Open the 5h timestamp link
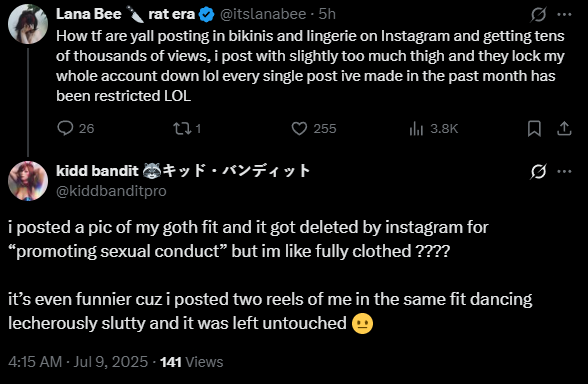 tap(327, 14)
